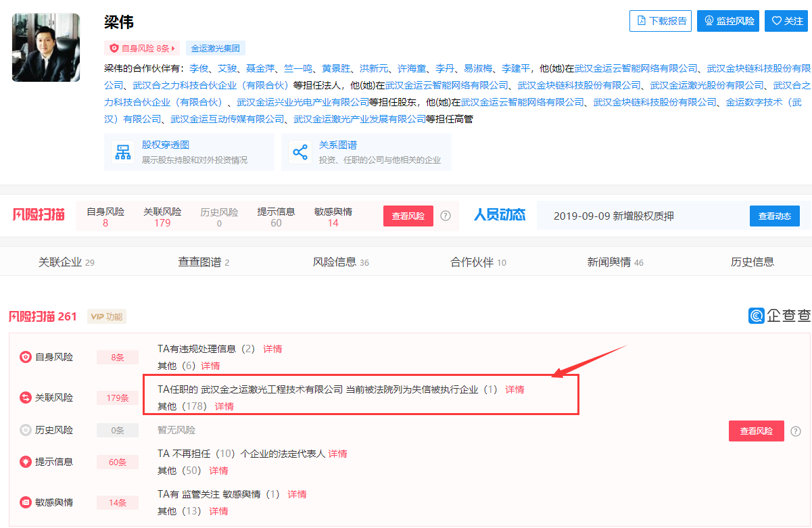Open partner link 竺一鸣

[298, 69]
